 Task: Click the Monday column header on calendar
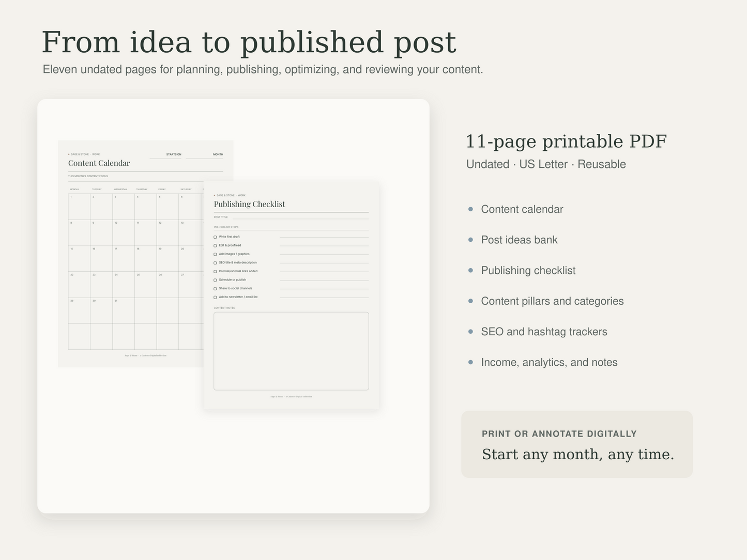pyautogui.click(x=74, y=189)
